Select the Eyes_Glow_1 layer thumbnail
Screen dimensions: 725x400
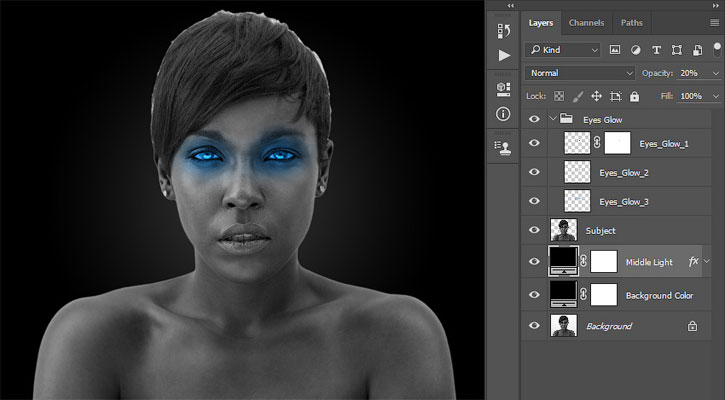pos(577,143)
